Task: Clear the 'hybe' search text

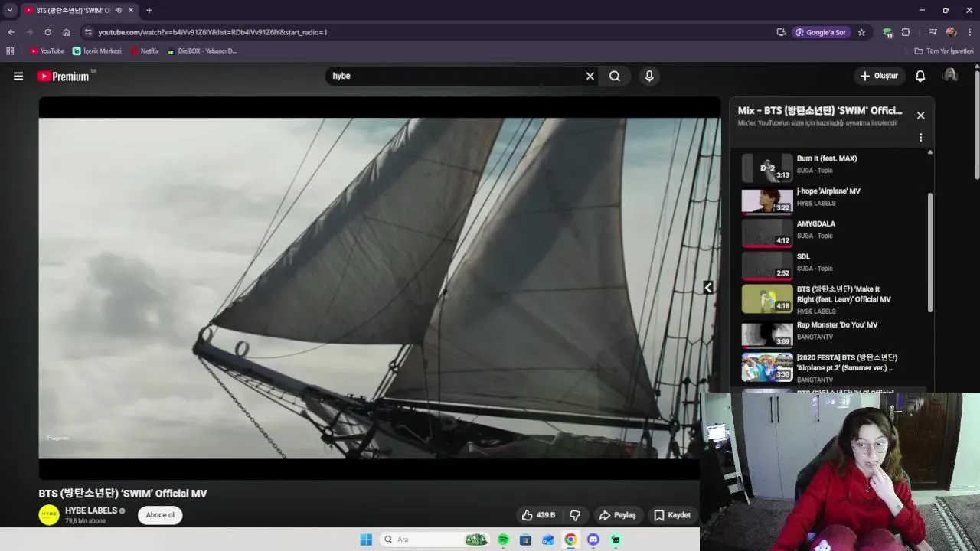Action: tap(590, 76)
